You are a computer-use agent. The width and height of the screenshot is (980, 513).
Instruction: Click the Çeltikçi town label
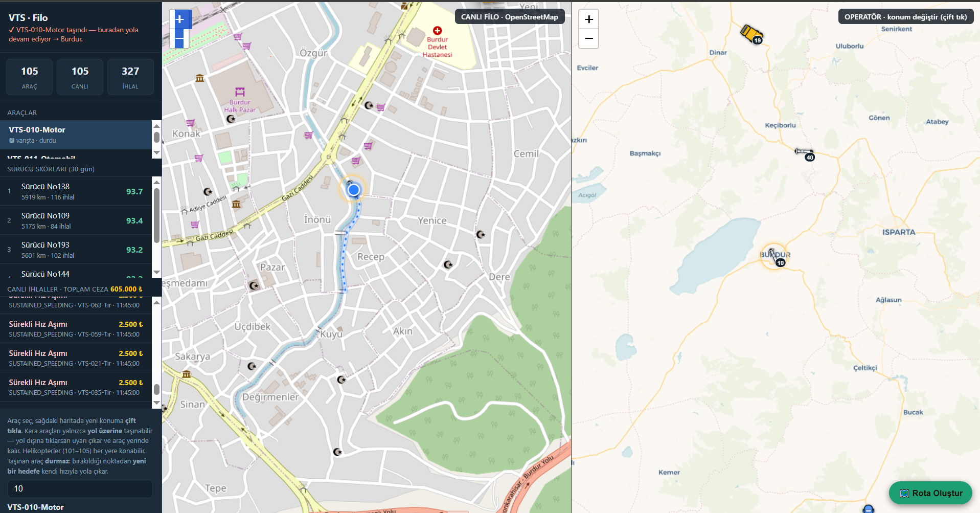(865, 368)
